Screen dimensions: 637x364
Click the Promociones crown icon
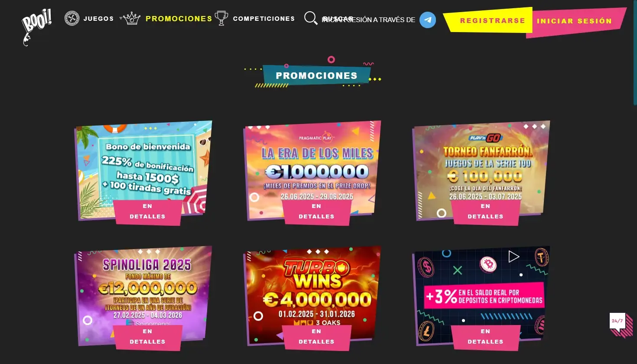click(x=132, y=18)
